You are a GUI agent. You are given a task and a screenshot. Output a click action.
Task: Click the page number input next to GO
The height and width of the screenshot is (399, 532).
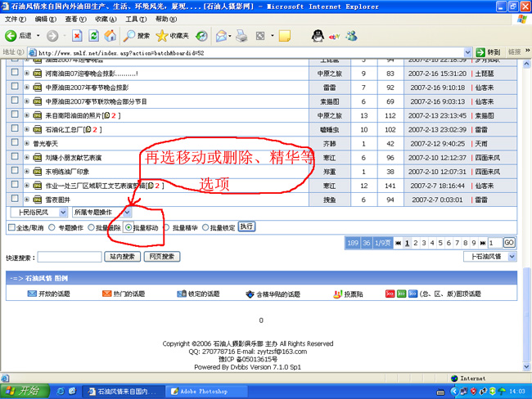[494, 243]
